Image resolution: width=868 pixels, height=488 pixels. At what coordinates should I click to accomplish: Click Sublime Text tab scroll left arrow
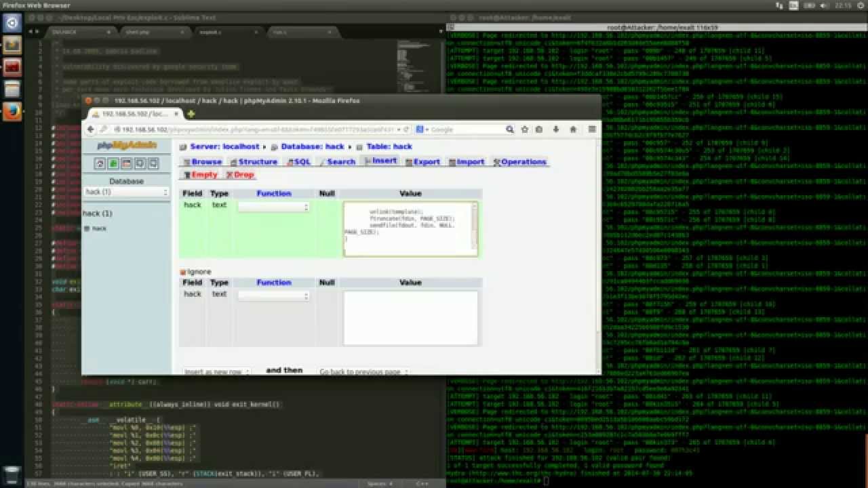pyautogui.click(x=31, y=31)
